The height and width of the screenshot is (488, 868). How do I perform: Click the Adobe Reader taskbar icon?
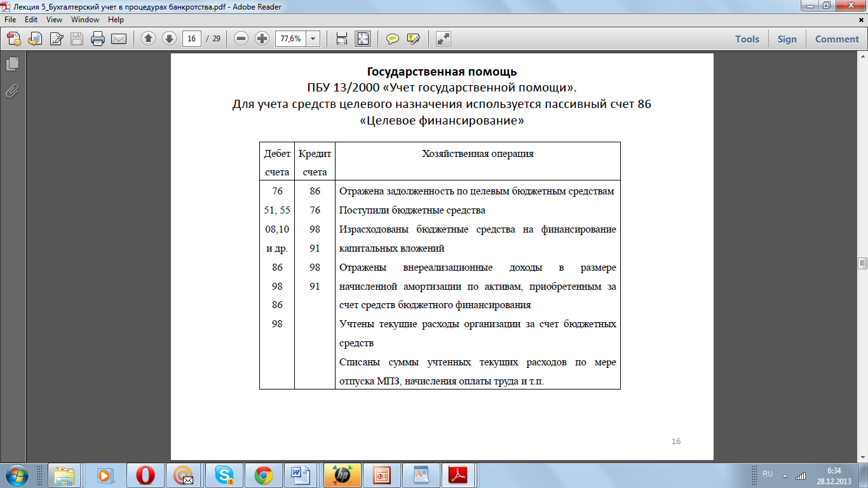point(458,475)
